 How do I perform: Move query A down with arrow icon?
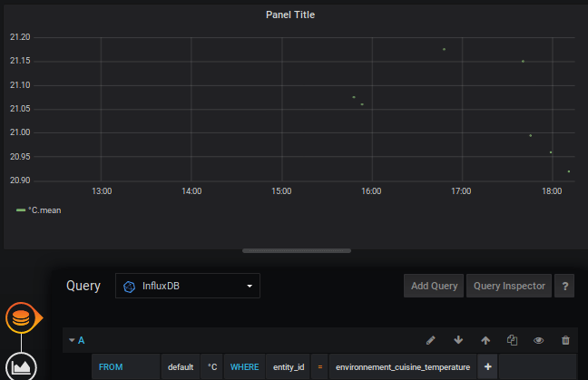pos(458,340)
